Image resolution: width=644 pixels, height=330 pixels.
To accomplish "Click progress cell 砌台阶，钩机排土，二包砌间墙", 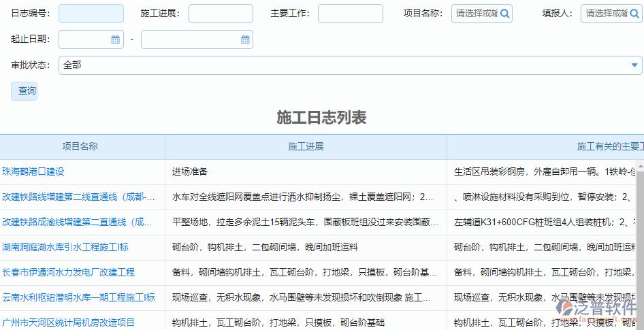I will click(306, 247).
